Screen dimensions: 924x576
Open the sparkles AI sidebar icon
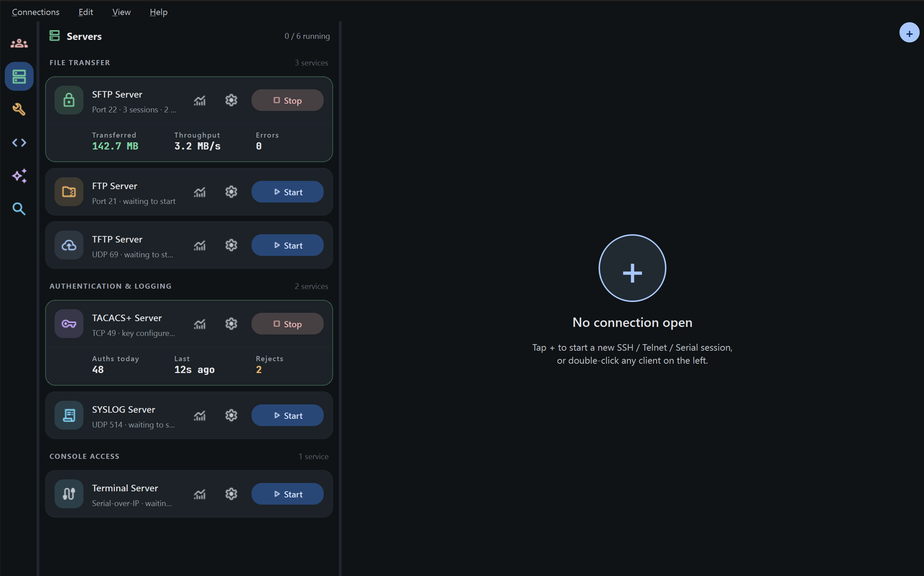(x=19, y=176)
